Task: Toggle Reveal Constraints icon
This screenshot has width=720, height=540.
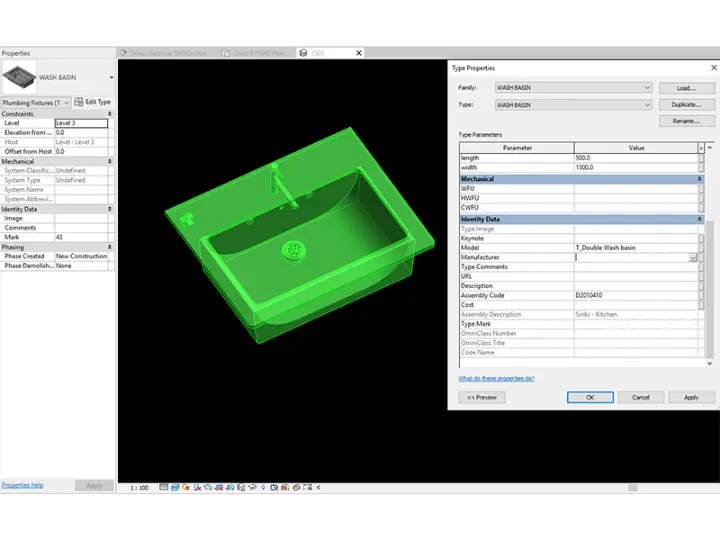Action: (307, 487)
